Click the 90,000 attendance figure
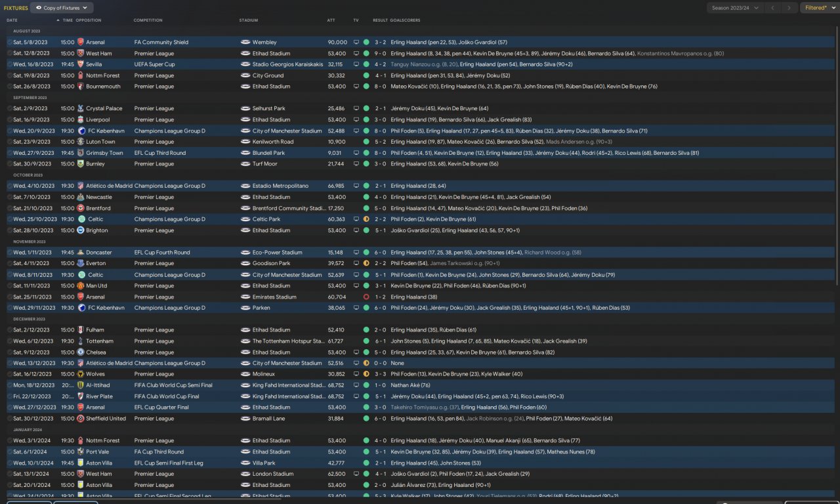The width and height of the screenshot is (840, 504). [x=337, y=43]
